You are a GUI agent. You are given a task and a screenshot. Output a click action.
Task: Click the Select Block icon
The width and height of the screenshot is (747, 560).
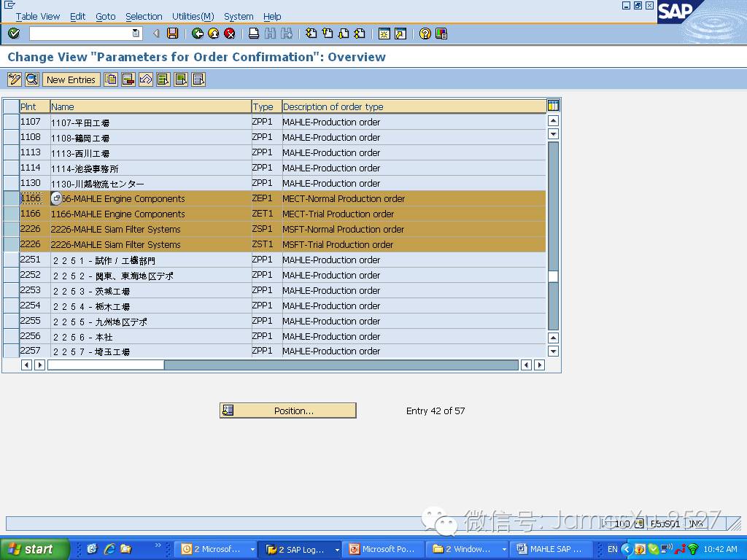tap(181, 79)
